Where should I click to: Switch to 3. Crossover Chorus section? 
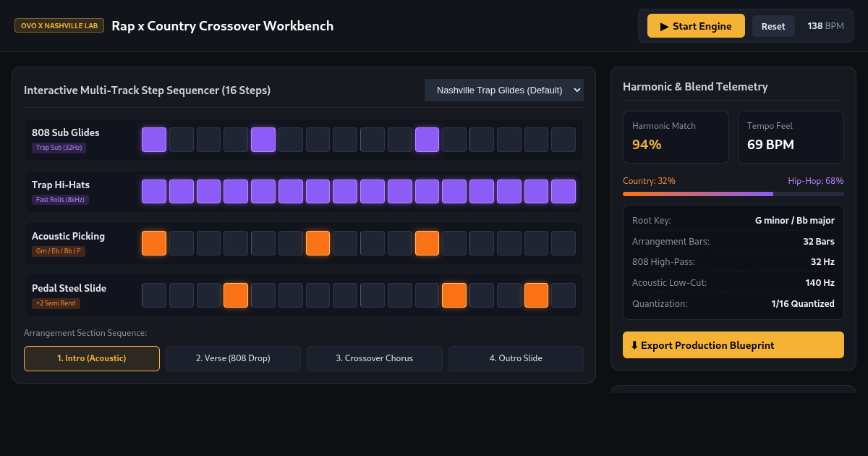click(x=375, y=358)
